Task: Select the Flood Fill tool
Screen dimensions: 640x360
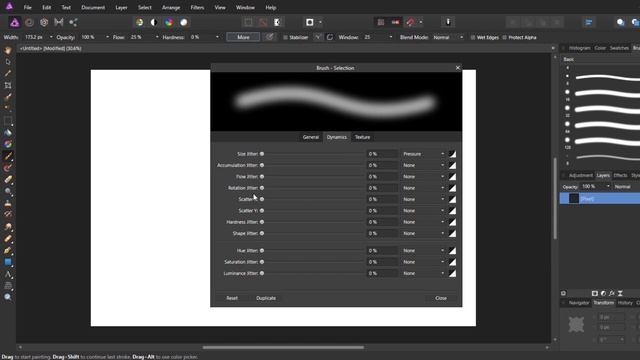Action: tap(8, 133)
